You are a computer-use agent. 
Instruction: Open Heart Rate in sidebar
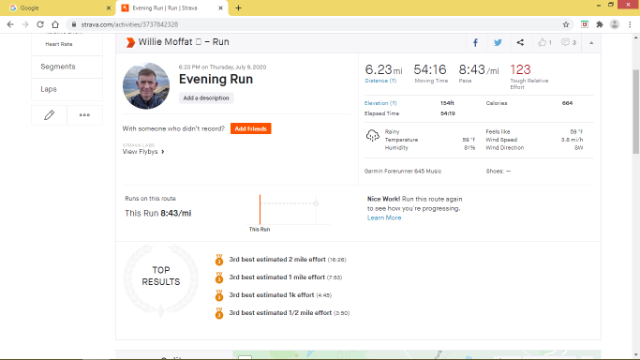click(x=59, y=44)
